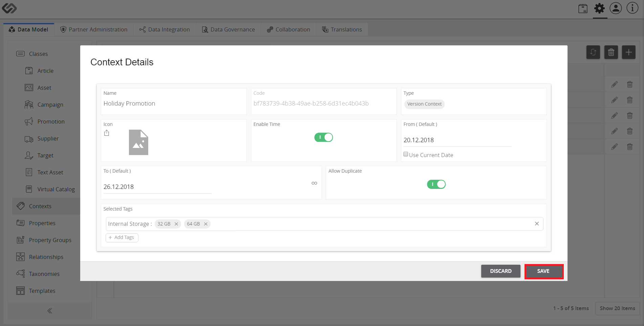Collapse the sidebar with double chevron

tap(50, 311)
